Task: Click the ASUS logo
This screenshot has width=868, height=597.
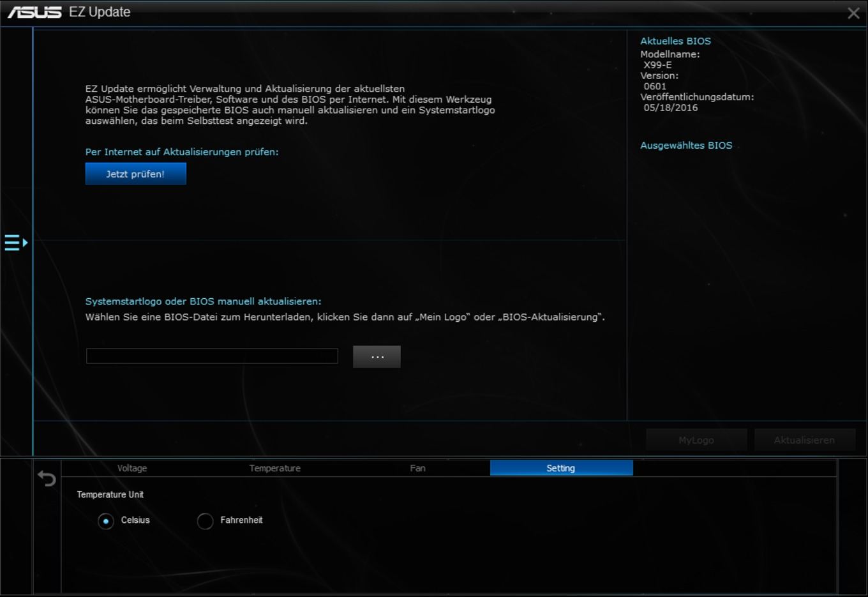Action: (35, 12)
